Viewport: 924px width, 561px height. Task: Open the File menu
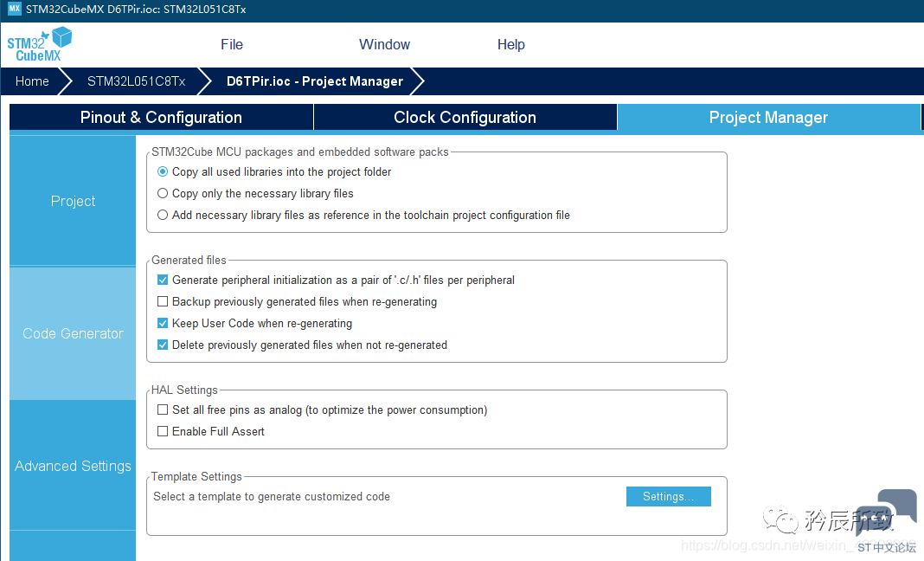[232, 45]
